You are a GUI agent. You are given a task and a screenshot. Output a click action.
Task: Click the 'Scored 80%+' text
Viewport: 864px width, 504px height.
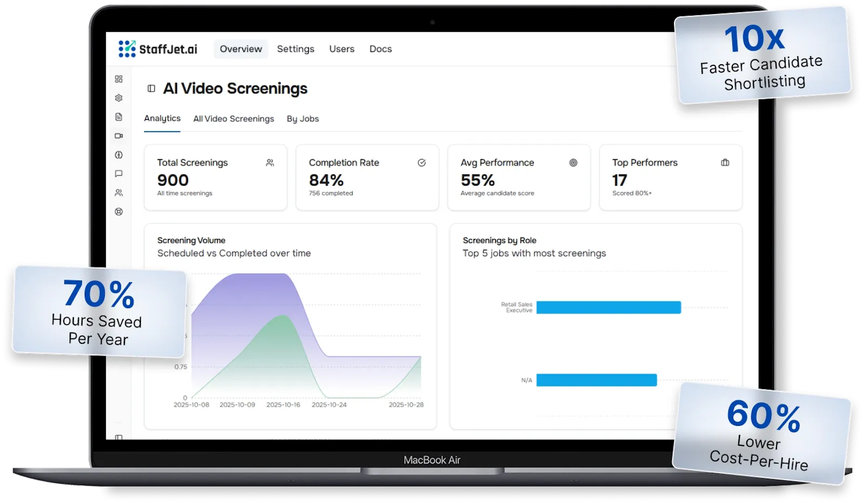coord(632,193)
